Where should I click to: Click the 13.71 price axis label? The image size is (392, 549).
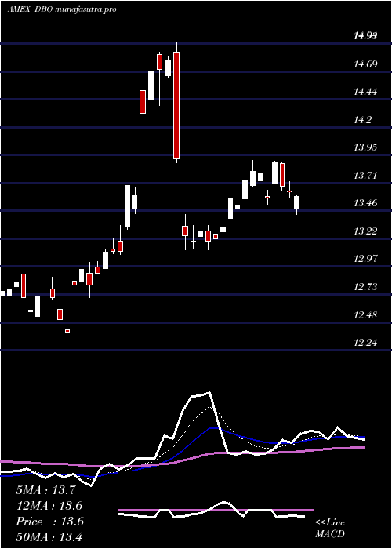pos(365,175)
